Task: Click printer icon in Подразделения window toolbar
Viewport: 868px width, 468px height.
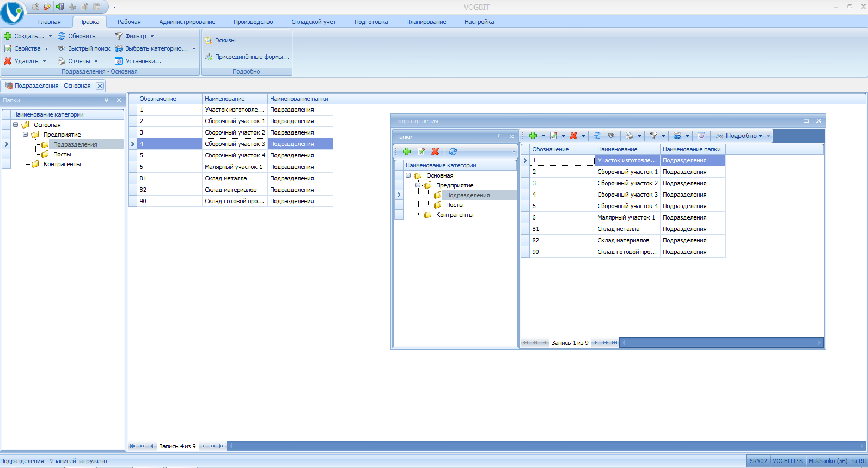Action: [629, 136]
